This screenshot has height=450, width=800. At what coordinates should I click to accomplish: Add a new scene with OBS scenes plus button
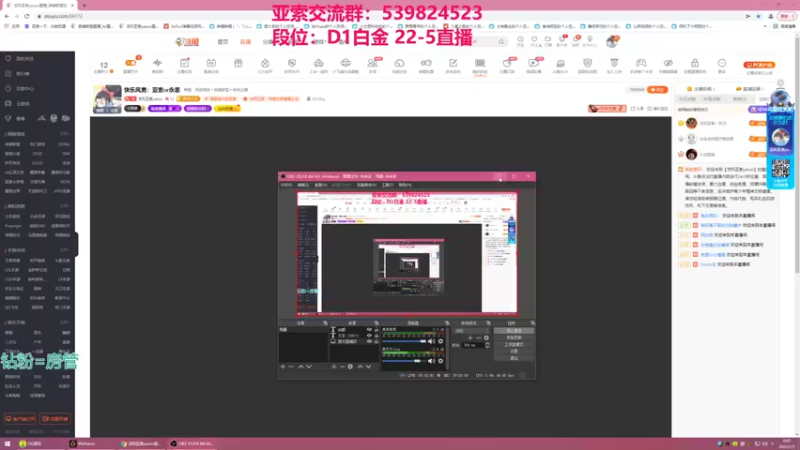(283, 366)
